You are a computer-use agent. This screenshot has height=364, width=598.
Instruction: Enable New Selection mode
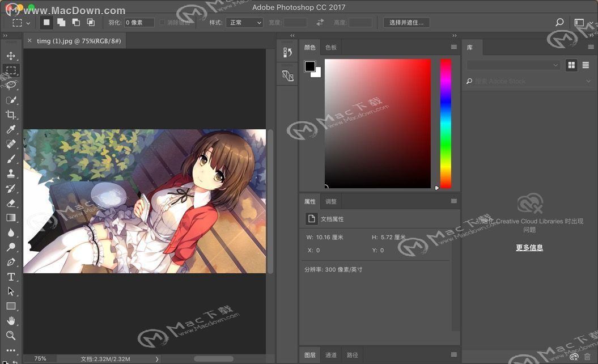pyautogui.click(x=46, y=23)
